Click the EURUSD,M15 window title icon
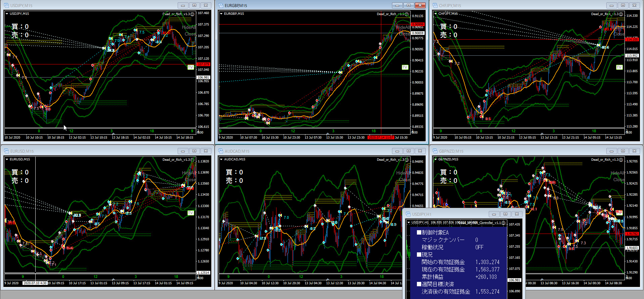This screenshot has width=644, height=299. pyautogui.click(x=6, y=151)
